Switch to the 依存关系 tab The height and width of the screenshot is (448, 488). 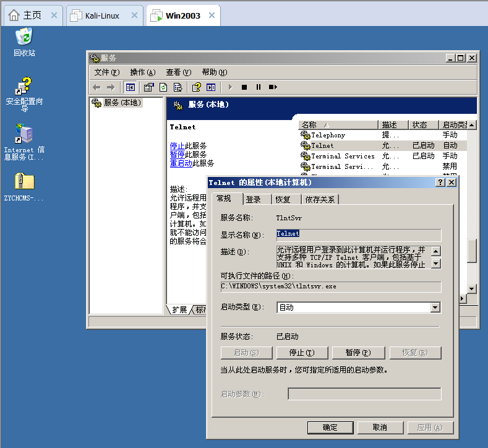pos(320,199)
